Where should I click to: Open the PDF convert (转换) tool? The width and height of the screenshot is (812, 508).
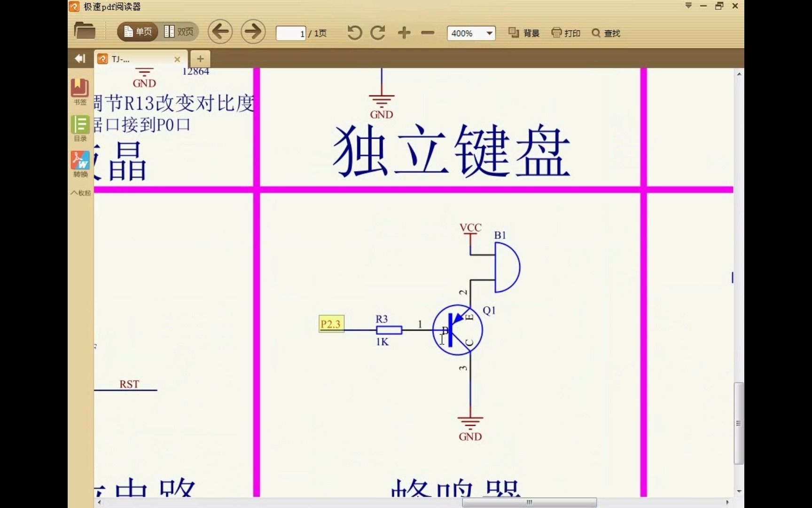pyautogui.click(x=80, y=164)
